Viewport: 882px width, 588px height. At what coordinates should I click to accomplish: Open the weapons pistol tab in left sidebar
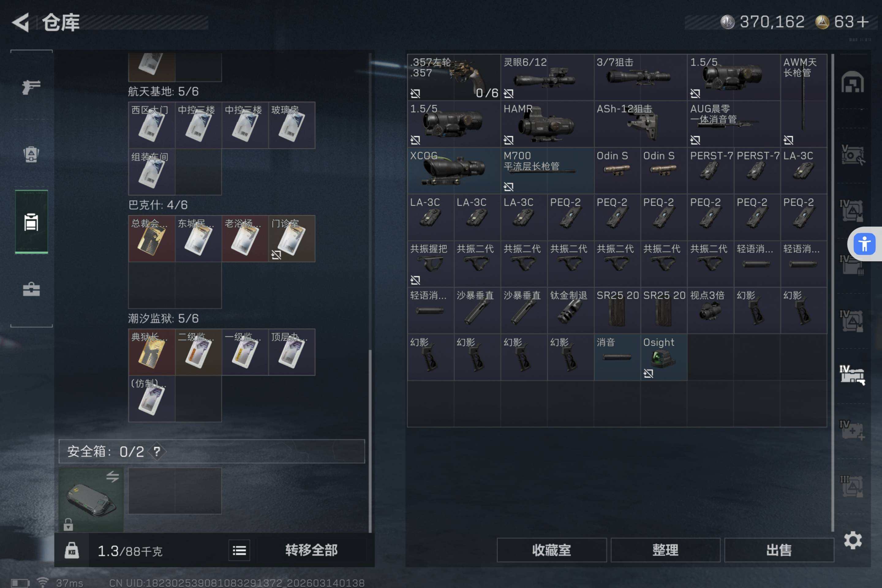31,87
